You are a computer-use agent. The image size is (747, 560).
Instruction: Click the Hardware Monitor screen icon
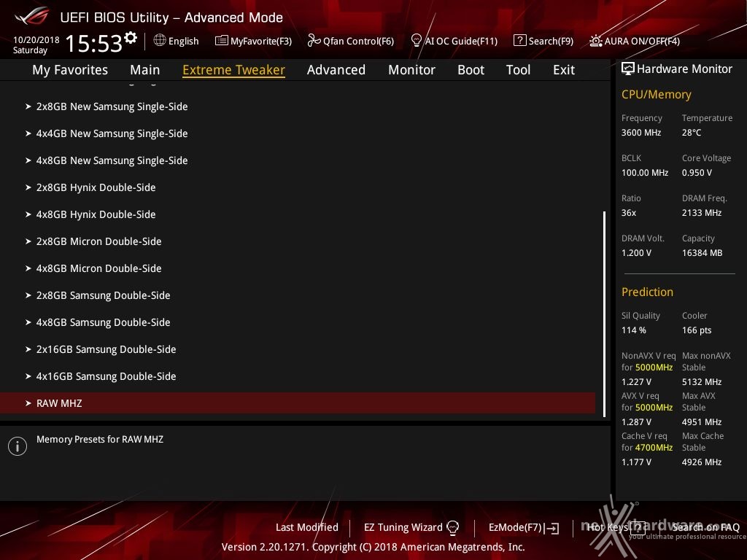tap(628, 69)
